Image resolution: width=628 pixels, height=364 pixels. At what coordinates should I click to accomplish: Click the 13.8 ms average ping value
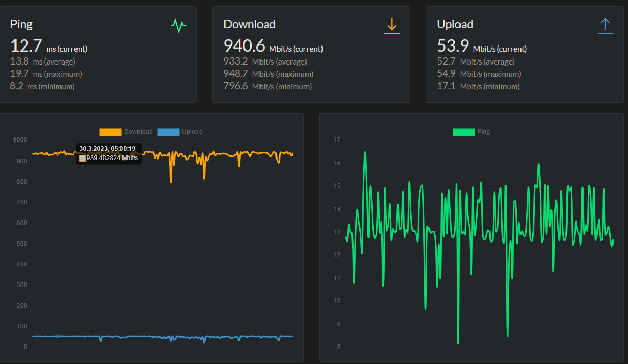click(x=43, y=61)
